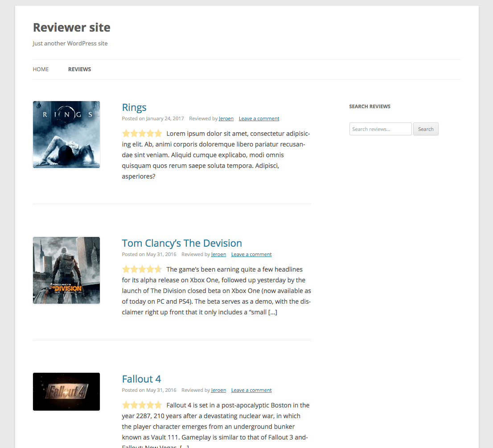Click the Search button
The width and height of the screenshot is (493, 448).
point(426,129)
